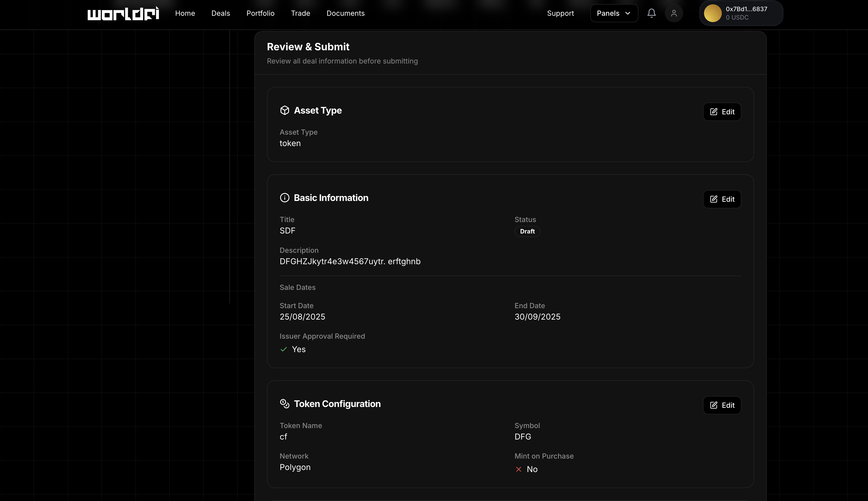Click the Basic Information info icon
Image resolution: width=868 pixels, height=501 pixels.
pos(285,197)
